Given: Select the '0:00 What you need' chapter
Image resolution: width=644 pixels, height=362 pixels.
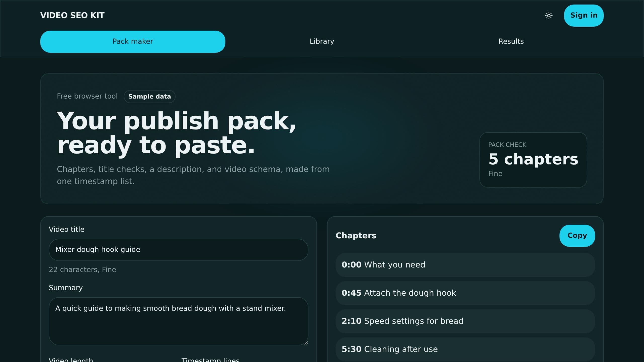Looking at the screenshot, I should 465,265.
